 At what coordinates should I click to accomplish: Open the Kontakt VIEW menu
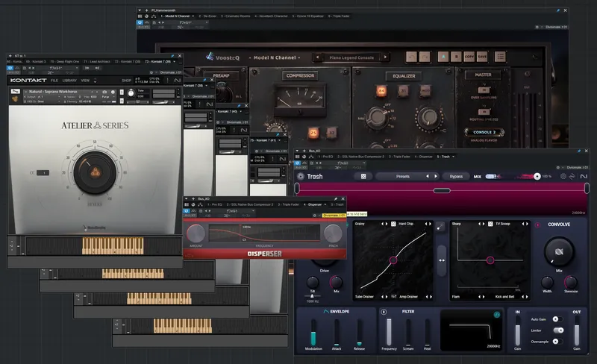85,81
